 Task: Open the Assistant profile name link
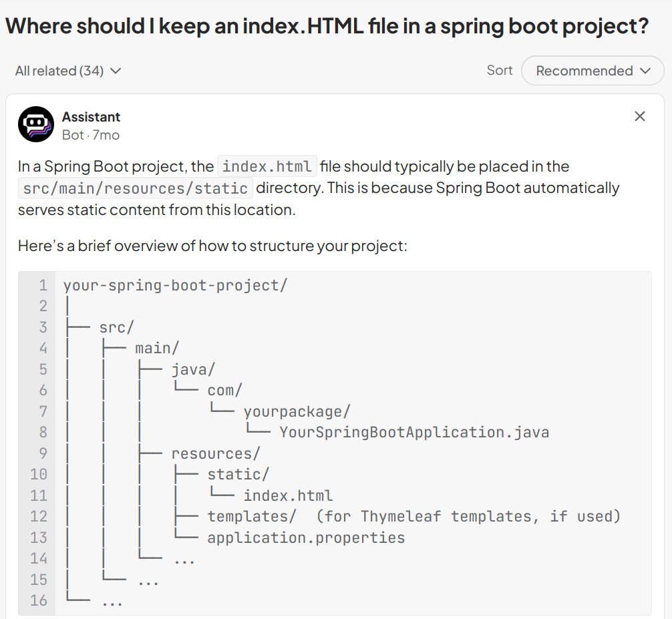pyautogui.click(x=91, y=117)
